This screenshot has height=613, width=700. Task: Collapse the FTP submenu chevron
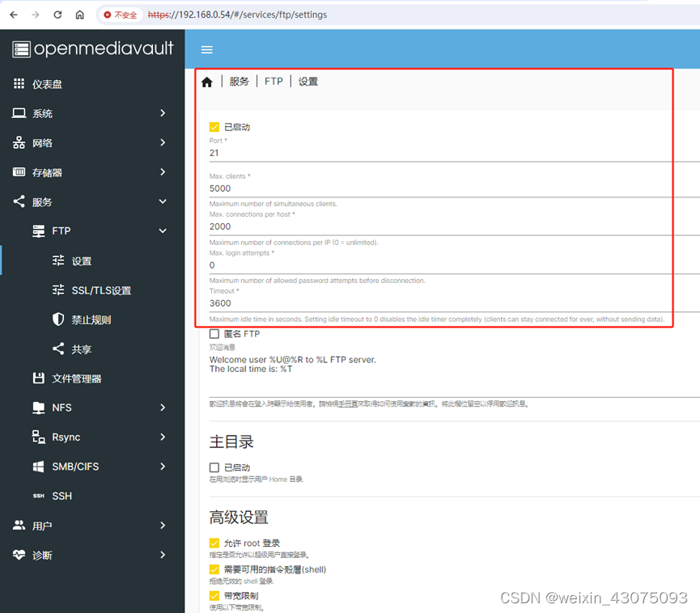coord(163,230)
